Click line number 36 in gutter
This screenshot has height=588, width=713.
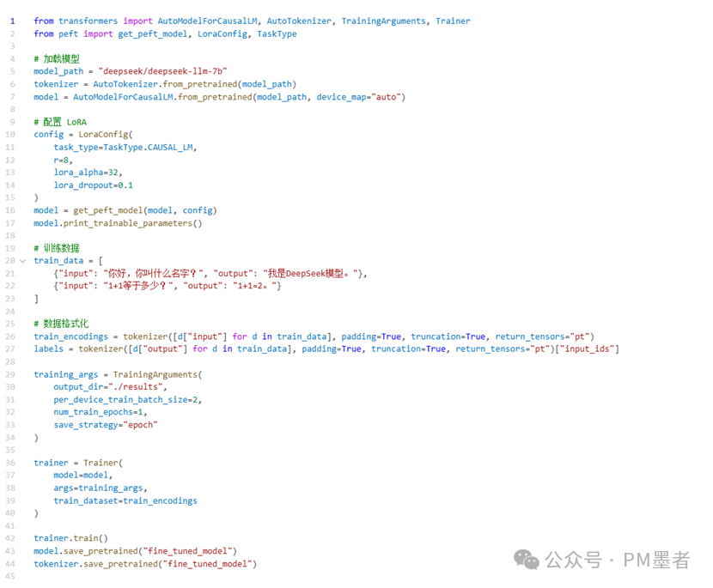[x=10, y=463]
